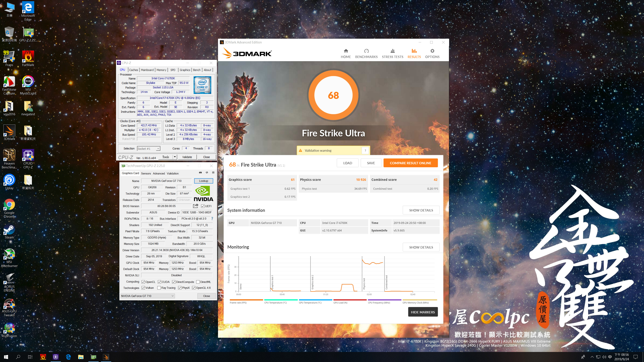Toggle the DirectML checkbox
The width and height of the screenshot is (644, 362).
(198, 282)
